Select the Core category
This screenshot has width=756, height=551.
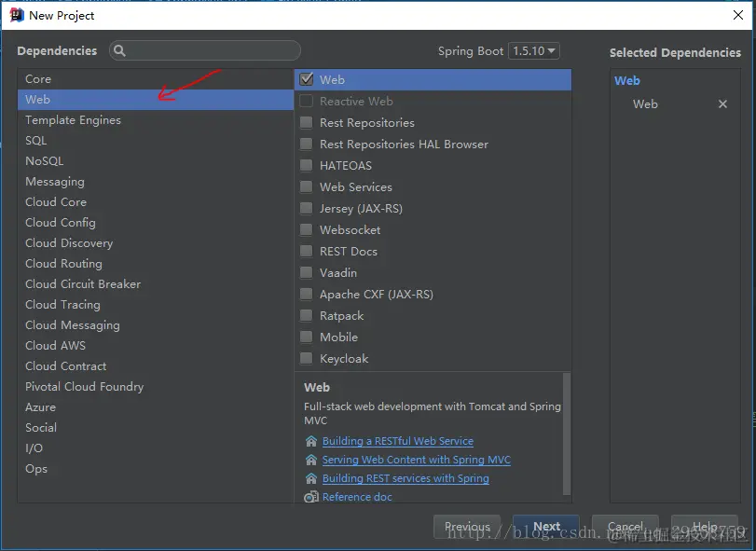click(156, 78)
